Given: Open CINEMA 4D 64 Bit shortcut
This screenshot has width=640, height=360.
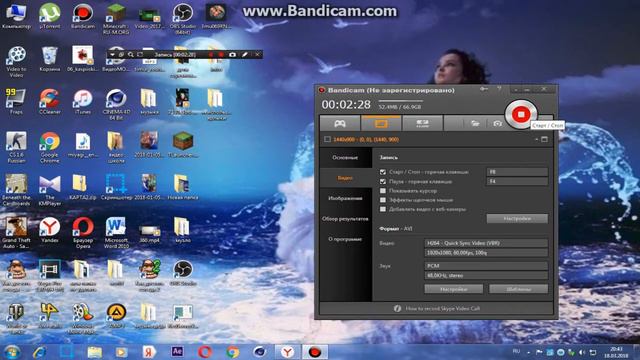Looking at the screenshot, I should (x=116, y=104).
